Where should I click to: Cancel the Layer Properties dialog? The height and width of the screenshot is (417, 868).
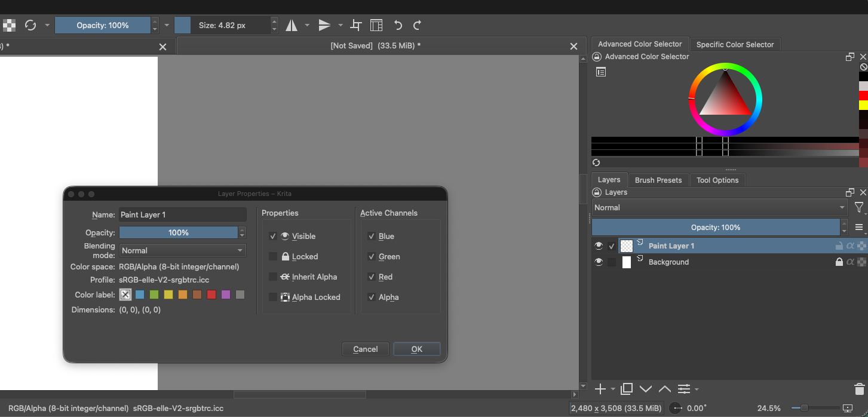tap(366, 349)
